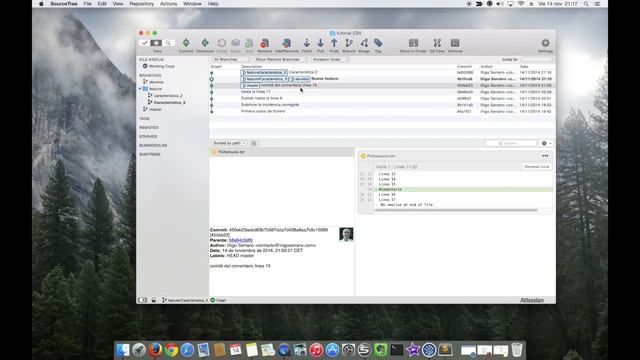Viewport: 640px width, 360px height.
Task: Open the All Branches dropdown
Action: point(230,60)
